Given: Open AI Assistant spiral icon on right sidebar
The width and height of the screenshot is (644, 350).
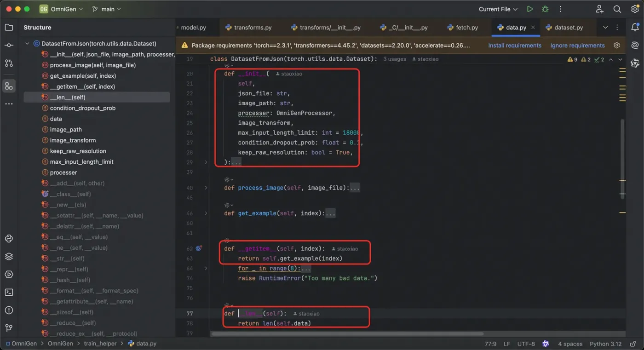Looking at the screenshot, I should click(635, 45).
